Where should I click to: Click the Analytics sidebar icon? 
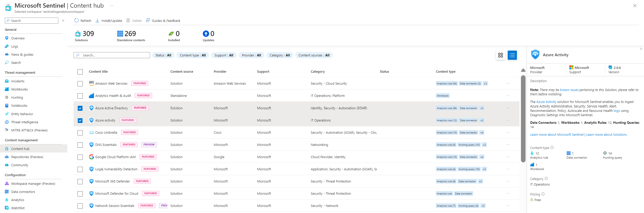pyautogui.click(x=7, y=200)
